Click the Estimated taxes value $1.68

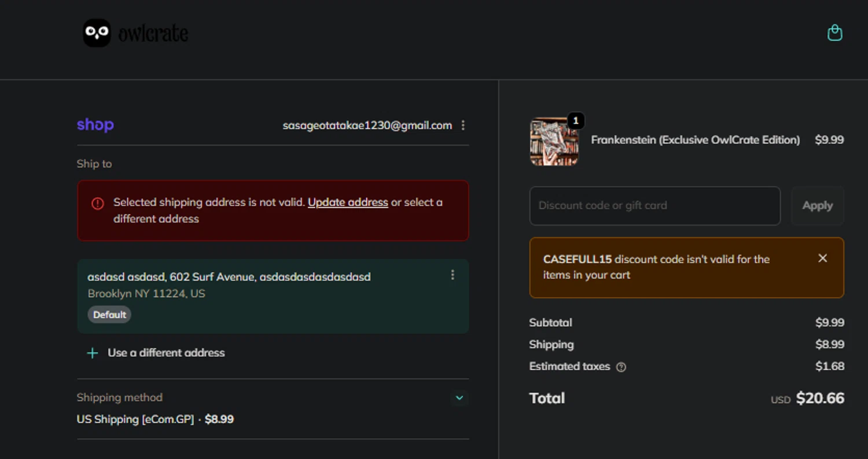(x=830, y=366)
